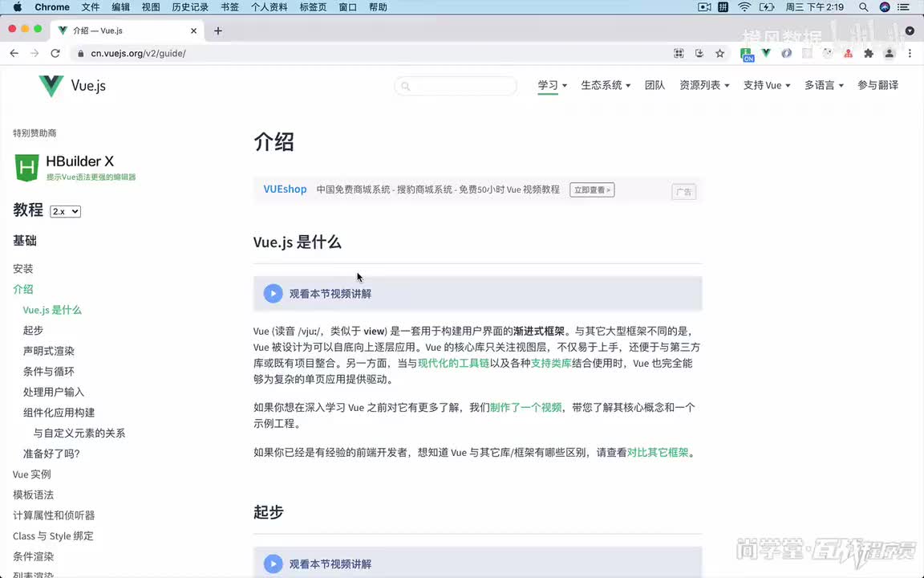Image resolution: width=924 pixels, height=578 pixels.
Task: Follow the 支持类库 link
Action: click(x=551, y=364)
